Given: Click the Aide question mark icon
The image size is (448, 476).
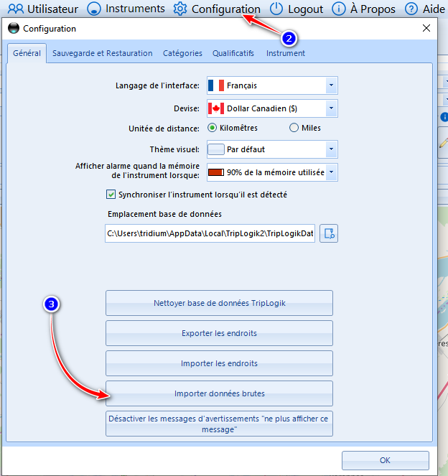Looking at the screenshot, I should [411, 9].
